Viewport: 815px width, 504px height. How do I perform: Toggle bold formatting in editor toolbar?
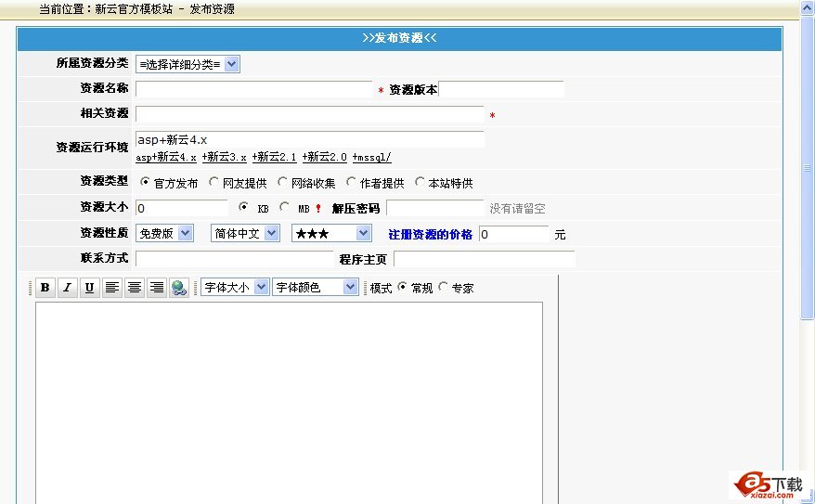pos(45,288)
